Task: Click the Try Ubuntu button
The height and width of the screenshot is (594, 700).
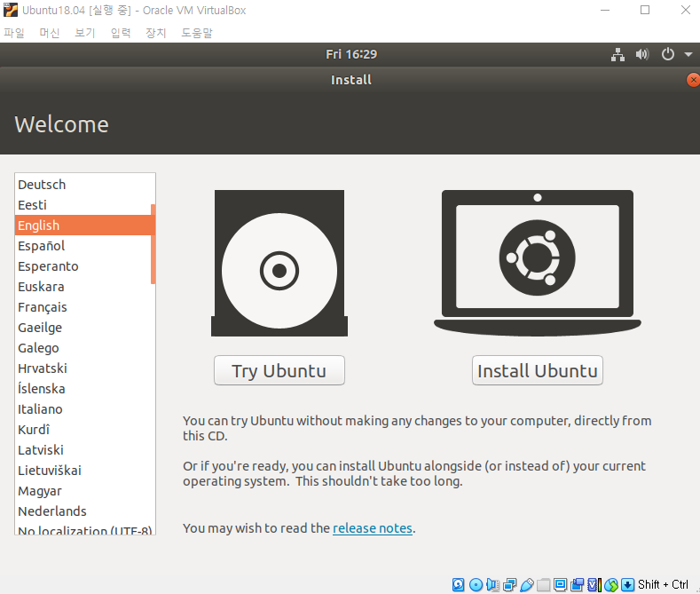Action: pyautogui.click(x=279, y=370)
